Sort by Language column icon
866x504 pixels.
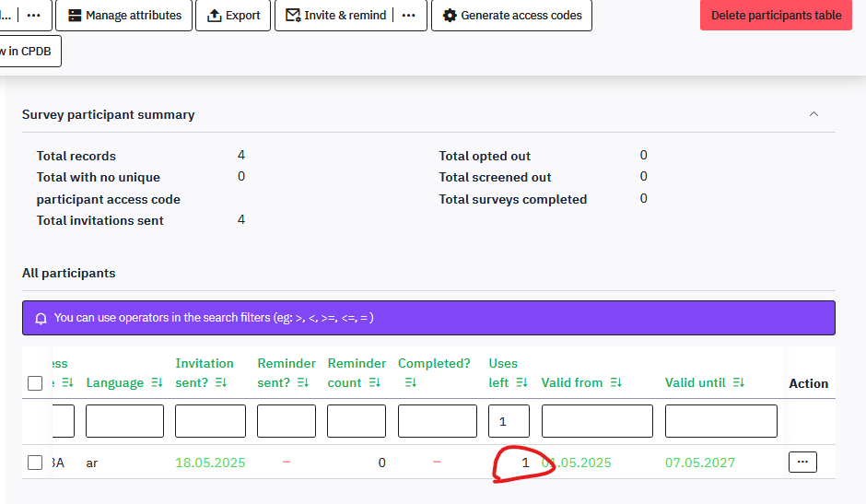coord(157,383)
